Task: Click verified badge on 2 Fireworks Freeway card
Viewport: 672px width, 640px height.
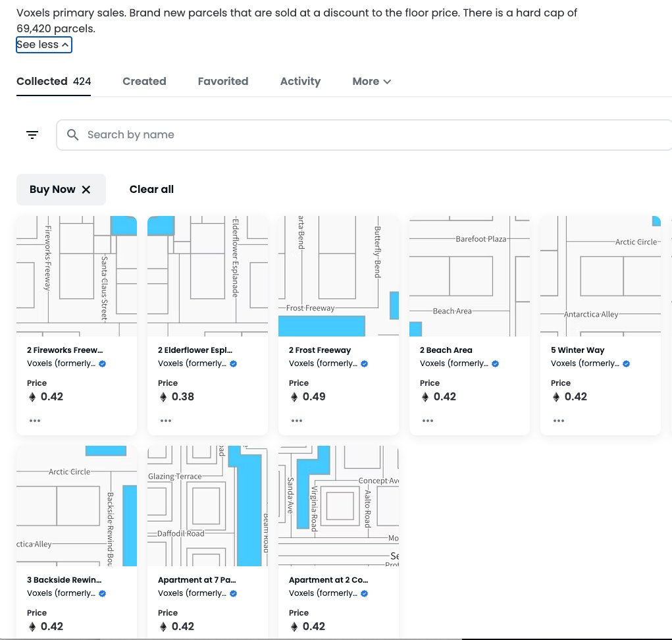Action: pyautogui.click(x=103, y=363)
